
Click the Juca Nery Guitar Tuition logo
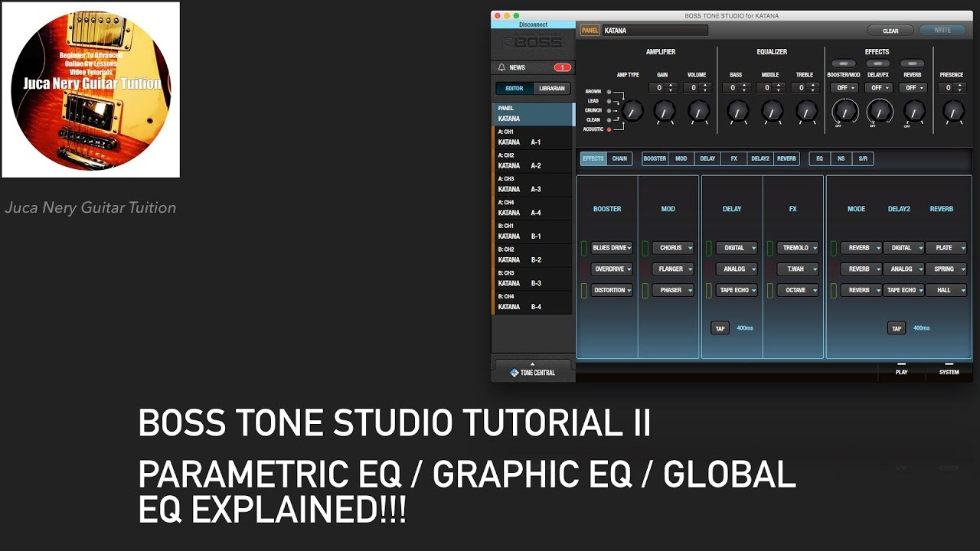click(91, 90)
